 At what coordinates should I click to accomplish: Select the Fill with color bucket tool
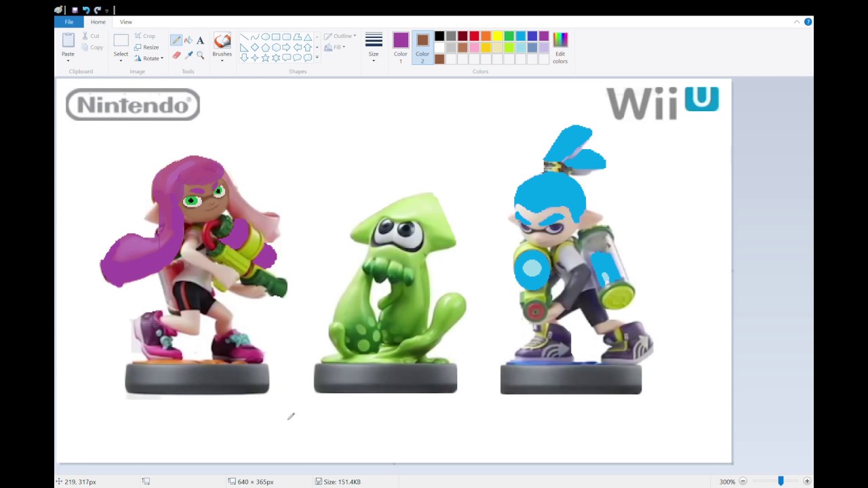pyautogui.click(x=189, y=40)
